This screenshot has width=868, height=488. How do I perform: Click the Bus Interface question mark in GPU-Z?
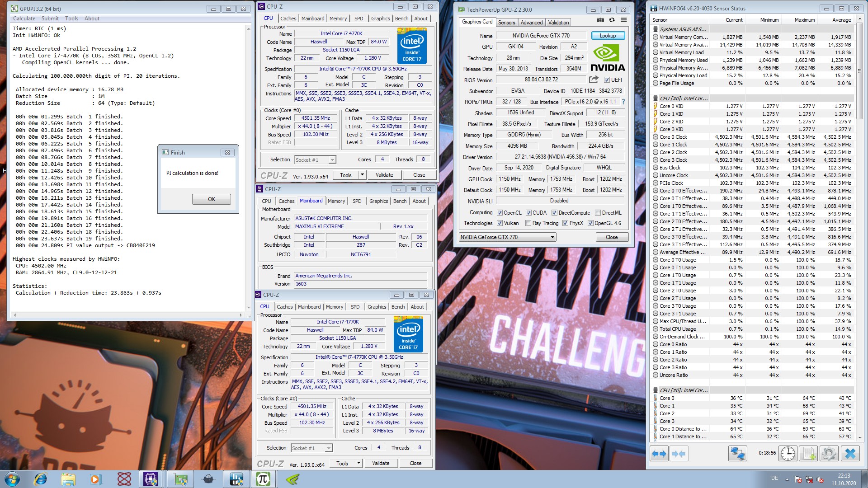[x=623, y=102]
